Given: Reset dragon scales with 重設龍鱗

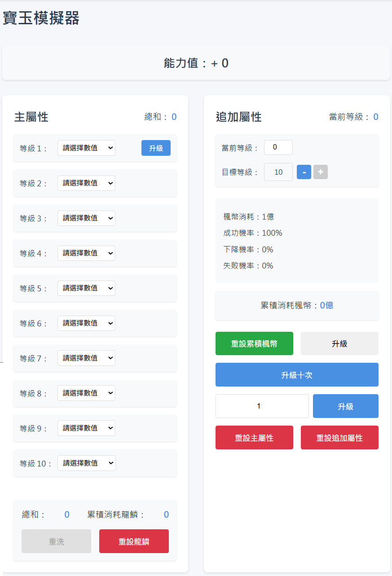Looking at the screenshot, I should [x=134, y=541].
